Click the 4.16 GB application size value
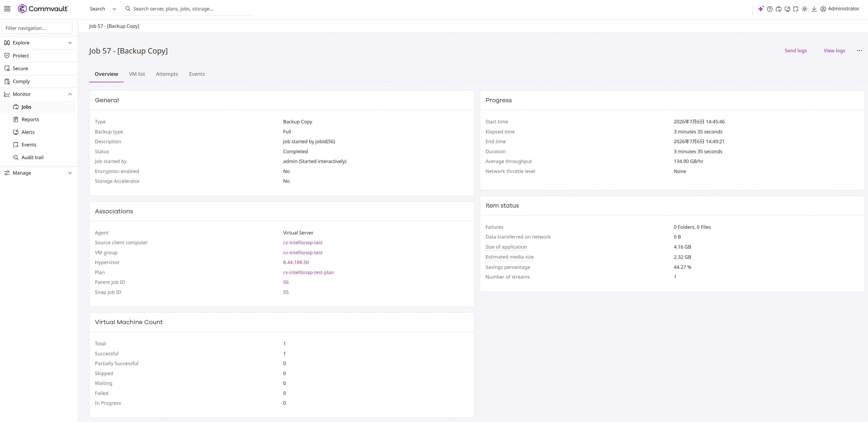Viewport: 868px width, 422px height. pos(682,247)
